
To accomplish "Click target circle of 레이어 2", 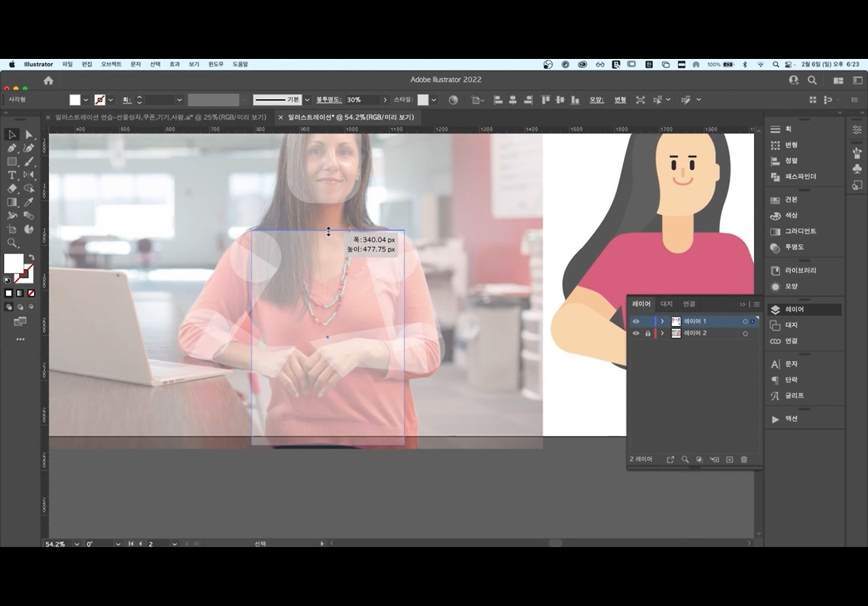I will (x=745, y=334).
